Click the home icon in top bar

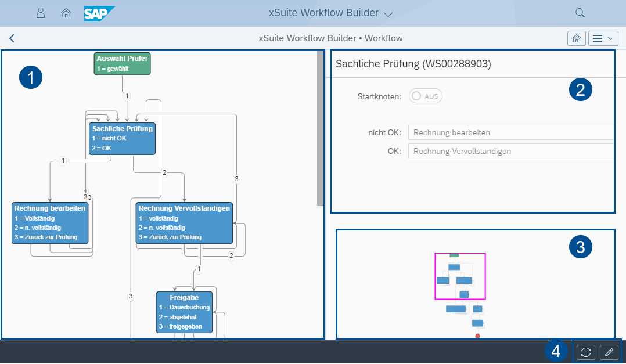coord(66,12)
